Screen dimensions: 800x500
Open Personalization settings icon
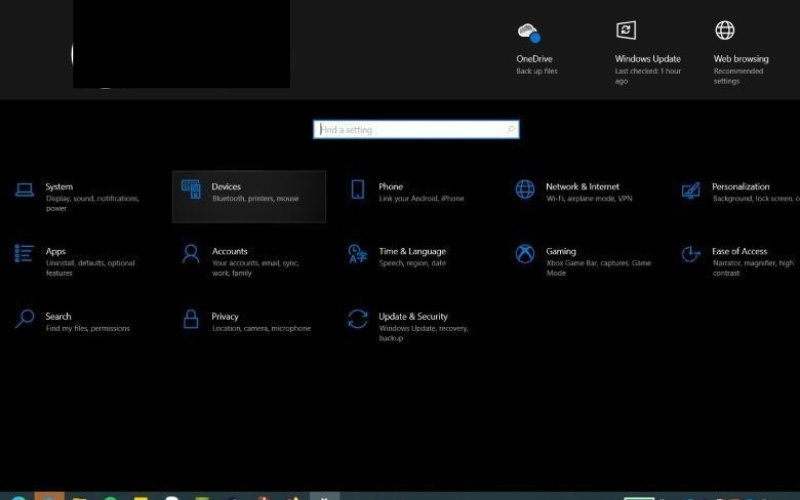click(x=690, y=190)
